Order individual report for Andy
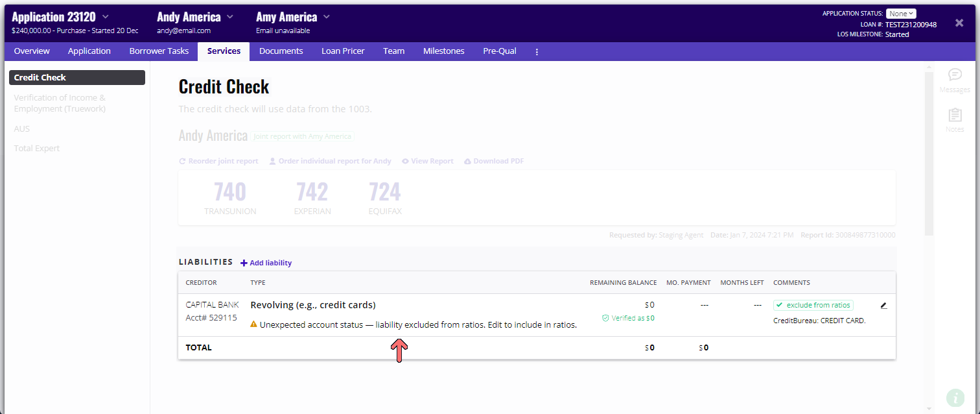The height and width of the screenshot is (414, 980). (x=330, y=161)
